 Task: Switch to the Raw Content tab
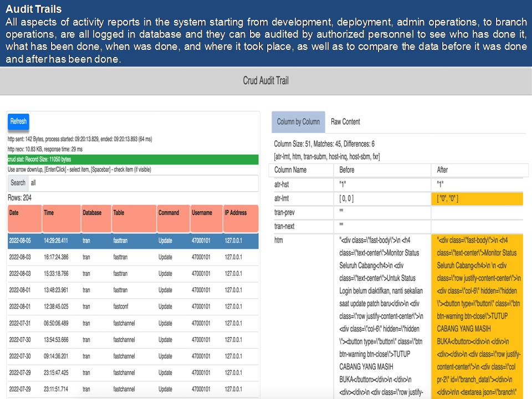[345, 122]
